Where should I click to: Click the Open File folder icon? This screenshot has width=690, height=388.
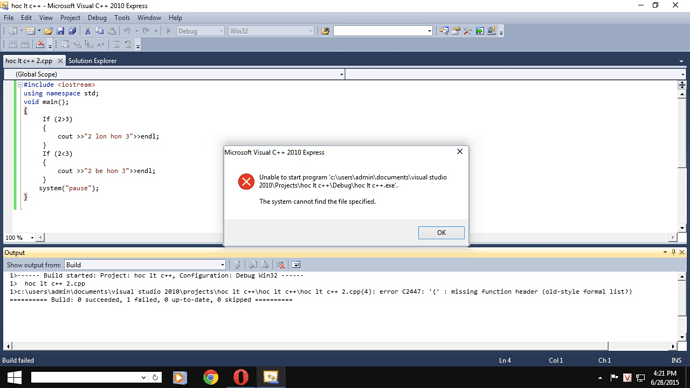(48, 31)
